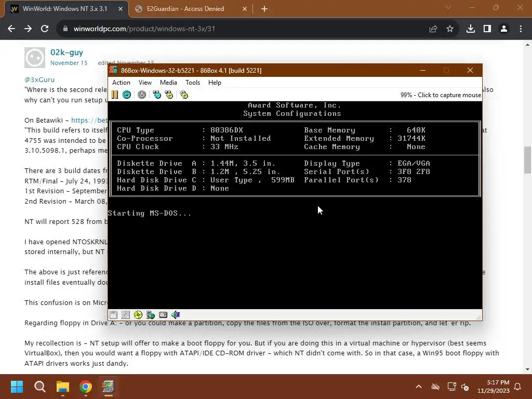This screenshot has height=399, width=532.
Task: Open Chrome tab search chevron
Action: (448, 7)
